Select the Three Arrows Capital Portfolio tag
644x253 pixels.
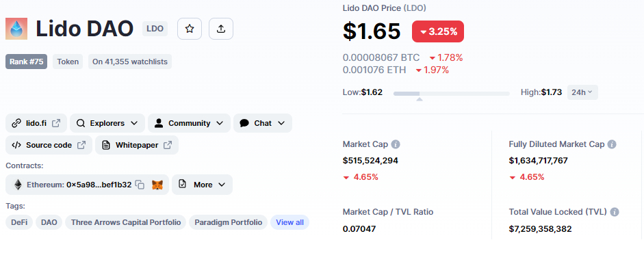point(126,222)
